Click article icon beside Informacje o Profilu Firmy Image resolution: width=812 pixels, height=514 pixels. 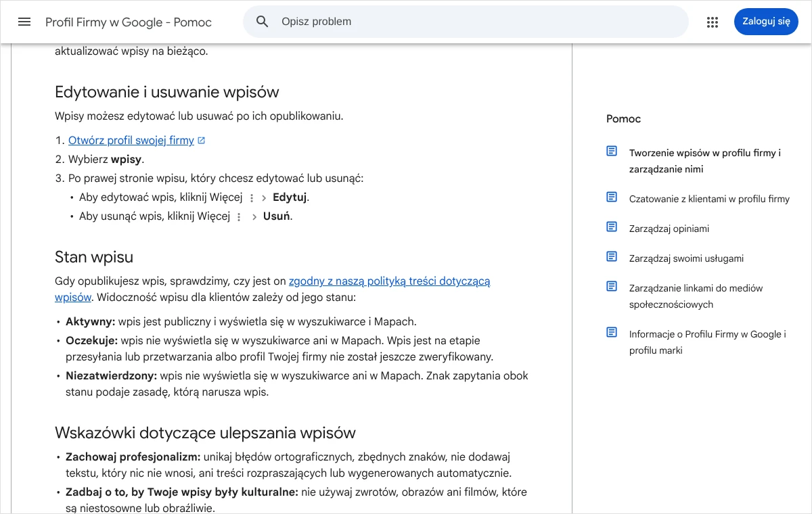[x=612, y=332]
